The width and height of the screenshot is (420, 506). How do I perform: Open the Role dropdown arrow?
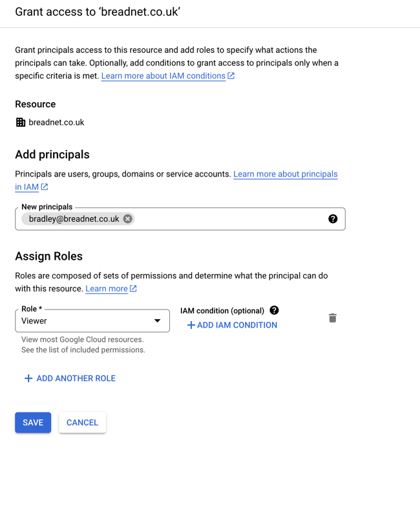[x=157, y=321]
